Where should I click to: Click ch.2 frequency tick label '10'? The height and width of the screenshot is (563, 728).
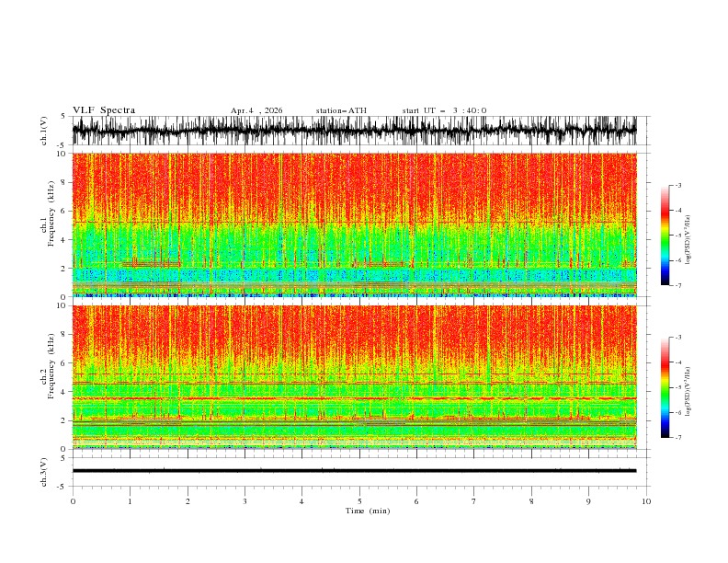click(63, 305)
